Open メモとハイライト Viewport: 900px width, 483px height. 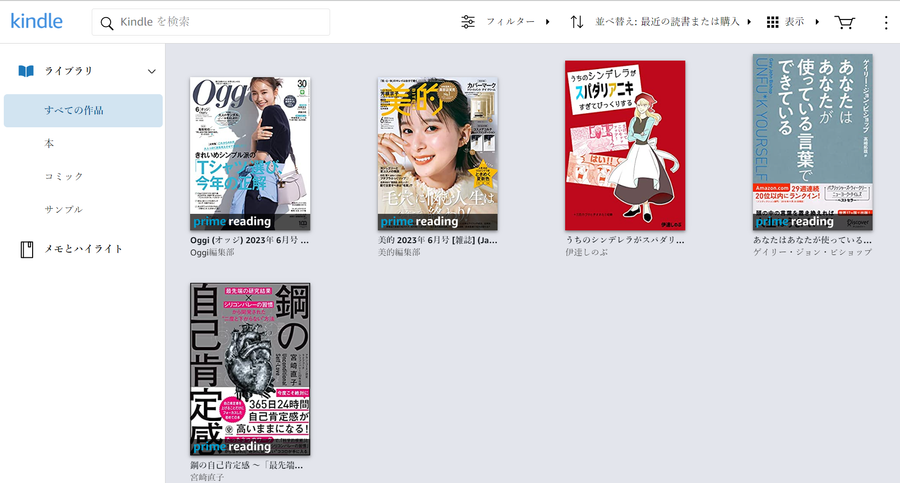pos(84,249)
